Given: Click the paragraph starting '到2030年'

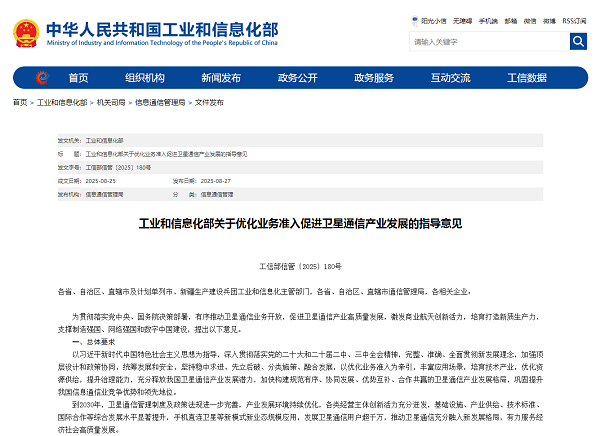Looking at the screenshot, I should click(x=300, y=417).
